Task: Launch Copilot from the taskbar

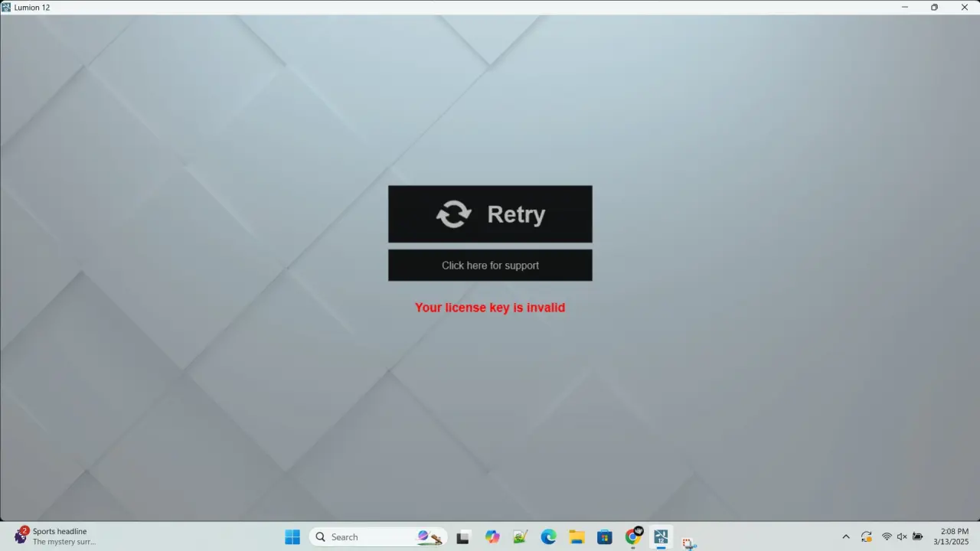Action: pyautogui.click(x=492, y=537)
